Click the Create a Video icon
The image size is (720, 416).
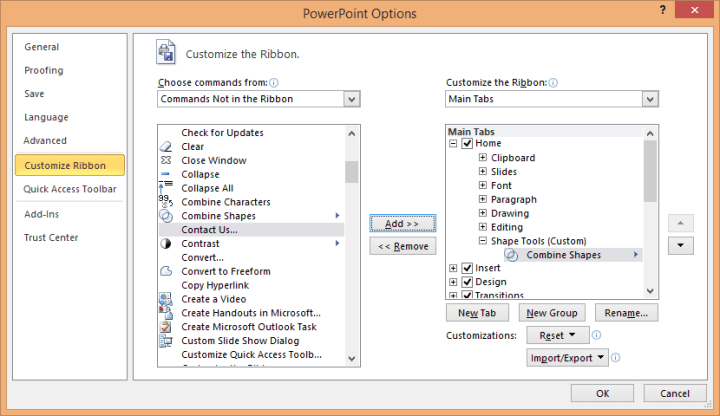[166, 299]
